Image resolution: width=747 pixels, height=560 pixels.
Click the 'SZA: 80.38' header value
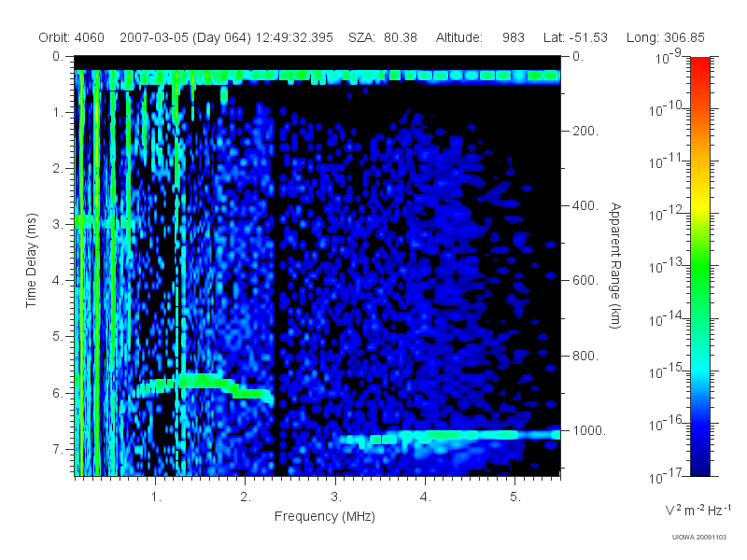click(383, 37)
